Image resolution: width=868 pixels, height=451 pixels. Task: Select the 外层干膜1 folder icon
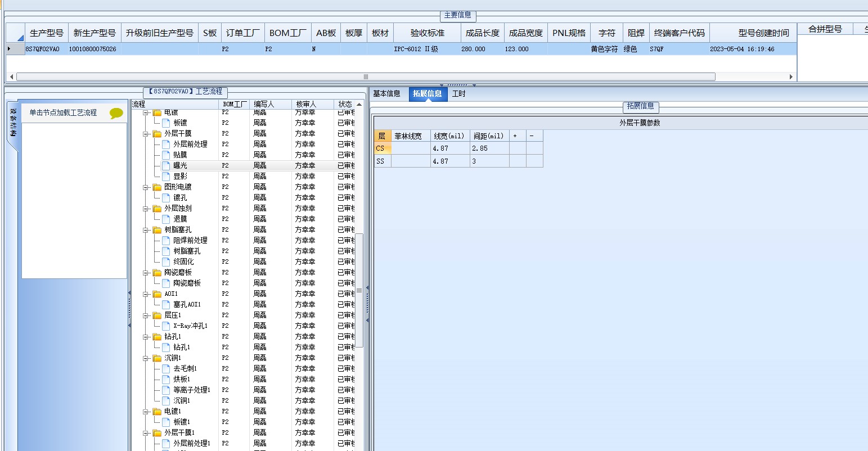(157, 433)
